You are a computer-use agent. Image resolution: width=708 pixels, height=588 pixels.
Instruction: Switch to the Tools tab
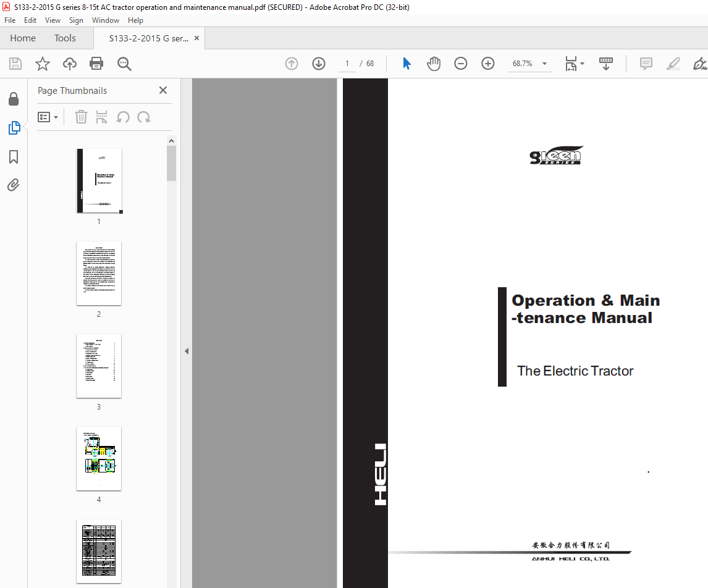pos(65,38)
